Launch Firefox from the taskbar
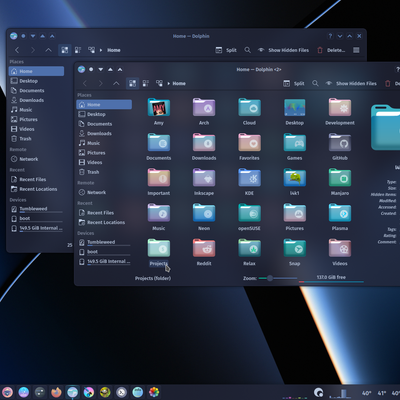Image resolution: width=400 pixels, height=400 pixels. (56, 392)
